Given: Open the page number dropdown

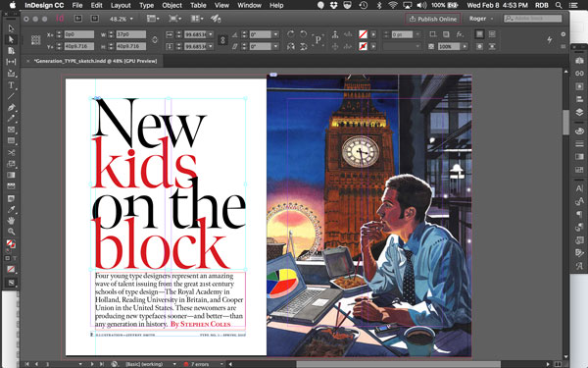Looking at the screenshot, I should (x=80, y=364).
